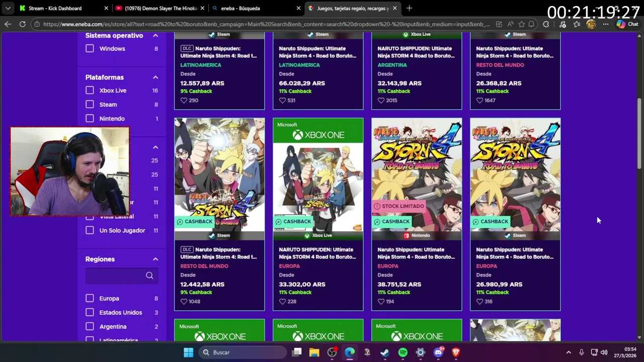Close the Demon Slayer YouTube tab

(202, 8)
